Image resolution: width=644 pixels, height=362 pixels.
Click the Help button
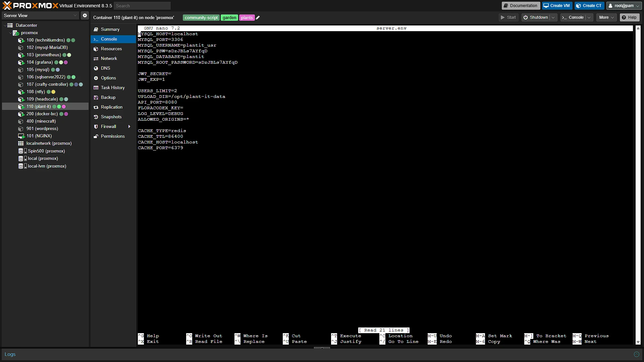tap(630, 17)
